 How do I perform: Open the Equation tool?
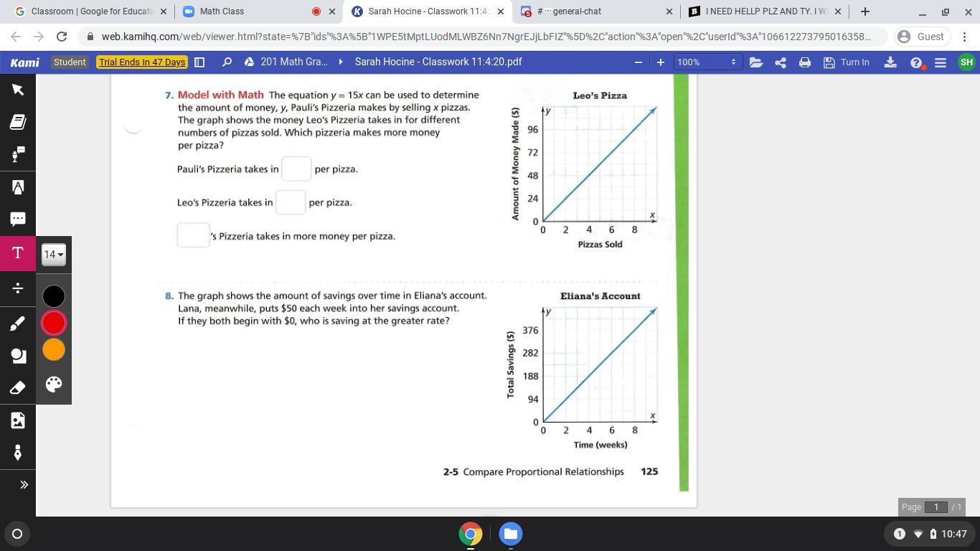[x=18, y=288]
